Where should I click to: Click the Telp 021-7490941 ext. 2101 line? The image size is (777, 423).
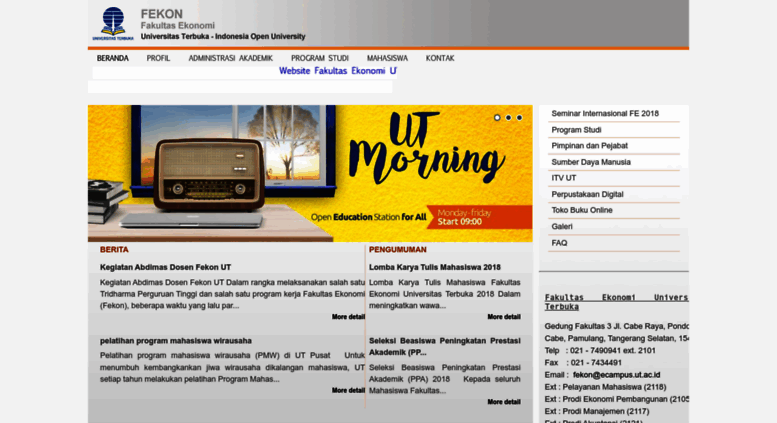point(600,351)
